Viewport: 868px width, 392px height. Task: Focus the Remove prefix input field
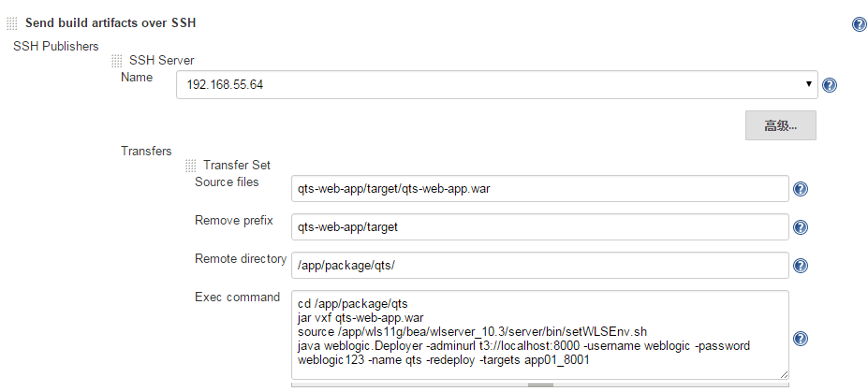[x=539, y=226]
